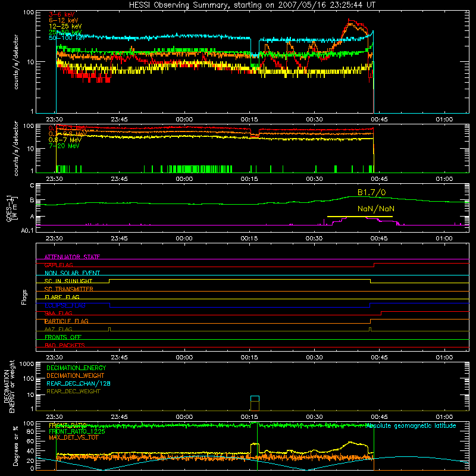Click the FRONT_RATIO_1225 legend label
This screenshot has height=476, width=476.
pyautogui.click(x=77, y=431)
